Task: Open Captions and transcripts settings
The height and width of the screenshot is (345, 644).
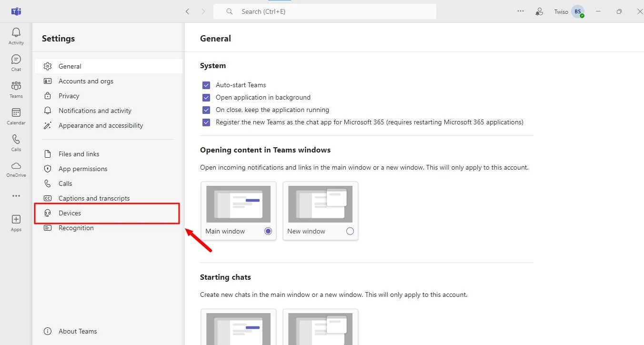Action: click(x=109, y=198)
